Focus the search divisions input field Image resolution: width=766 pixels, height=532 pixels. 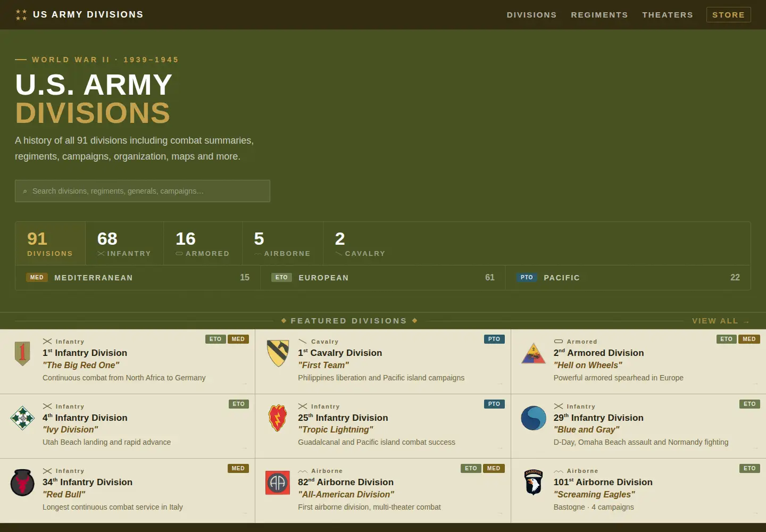(x=143, y=191)
